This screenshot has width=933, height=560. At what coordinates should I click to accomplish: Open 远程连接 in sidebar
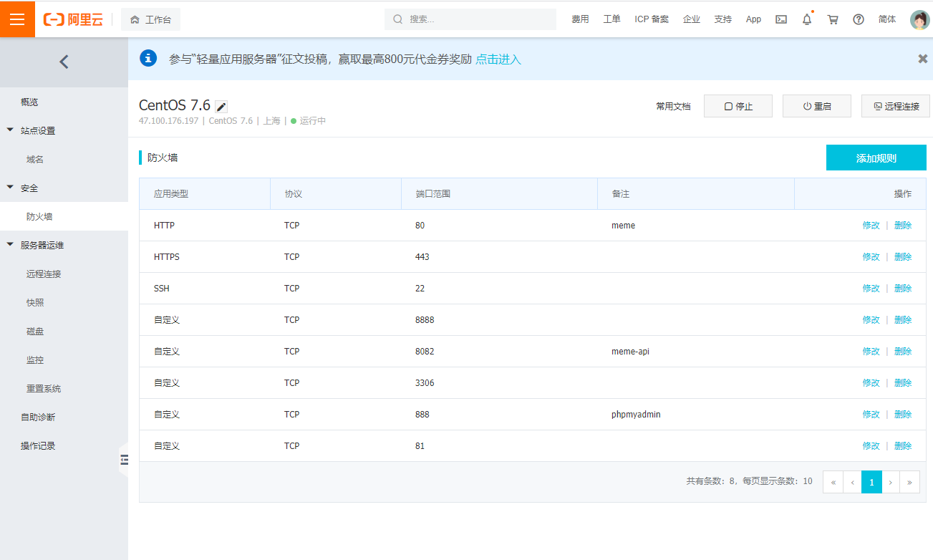[x=44, y=274]
